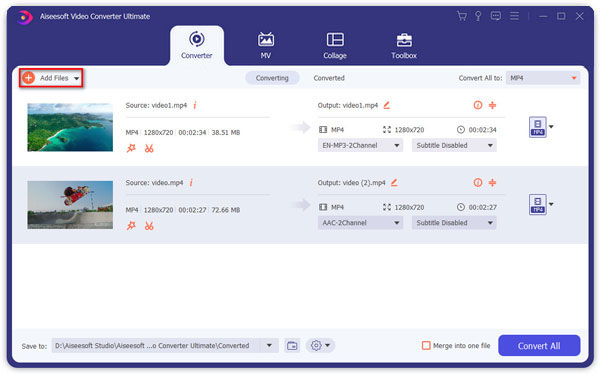Switch to the MV tab
This screenshot has height=374, width=600.
tap(266, 45)
